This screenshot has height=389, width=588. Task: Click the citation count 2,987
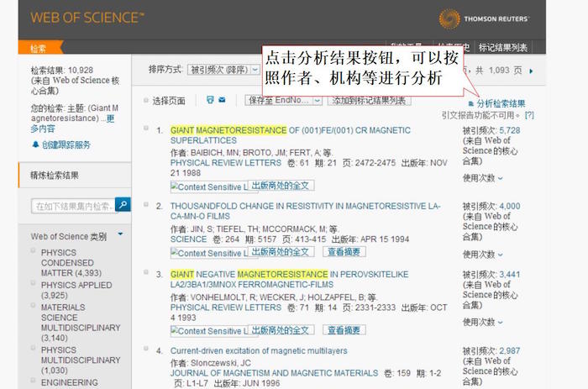coord(510,350)
